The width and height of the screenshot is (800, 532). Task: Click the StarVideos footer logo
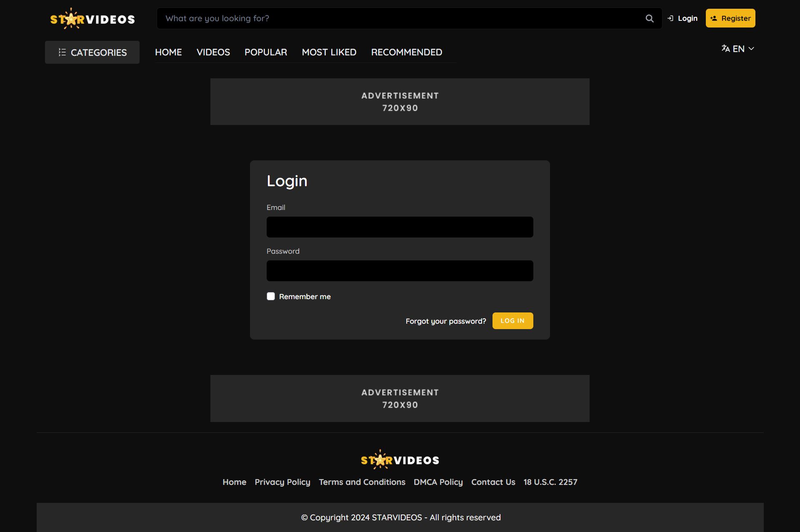[400, 460]
